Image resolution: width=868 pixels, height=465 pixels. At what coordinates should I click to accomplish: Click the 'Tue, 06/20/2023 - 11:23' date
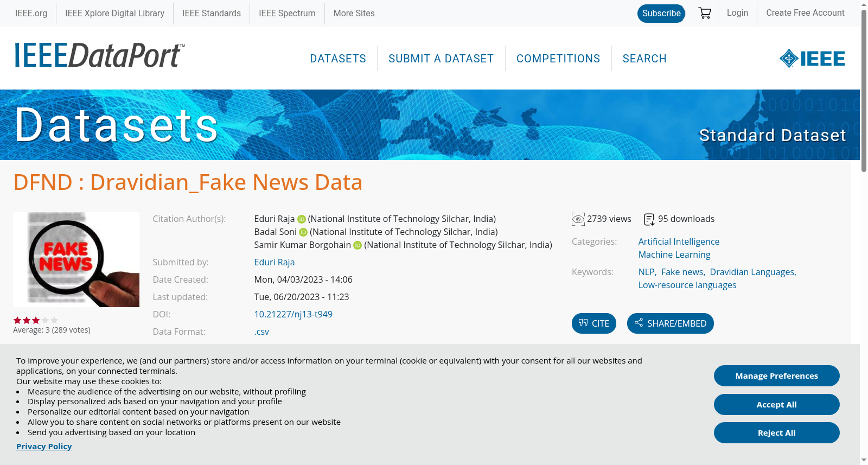pos(302,297)
